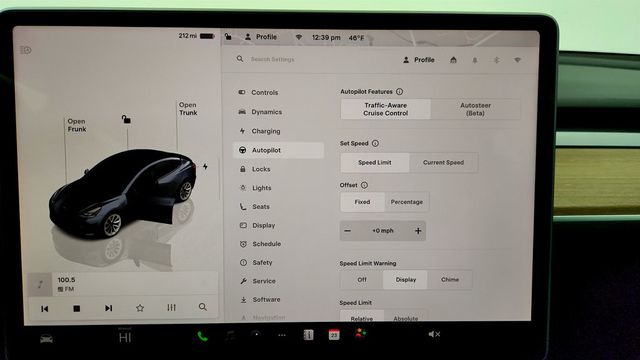Open the Calendar app

(334, 334)
